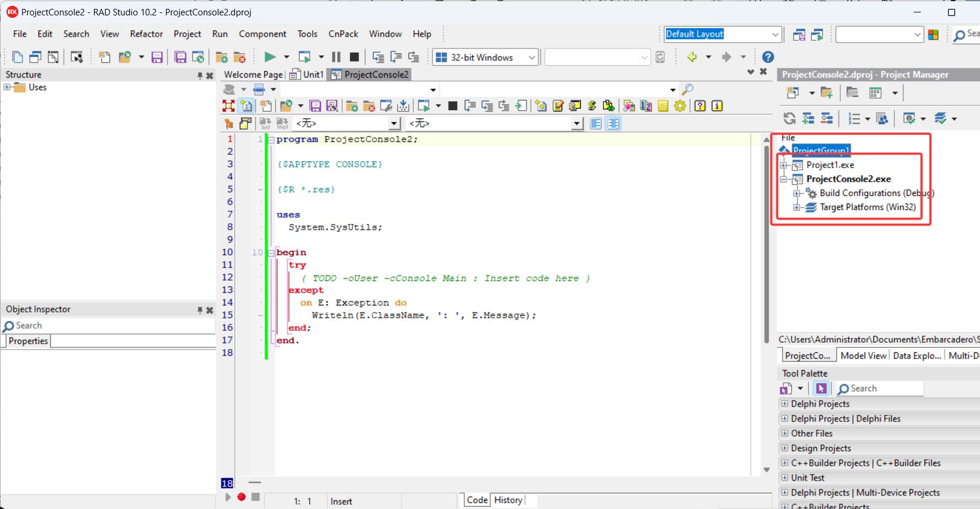
Task: Open the Run button dropdown arrow
Action: (x=287, y=57)
